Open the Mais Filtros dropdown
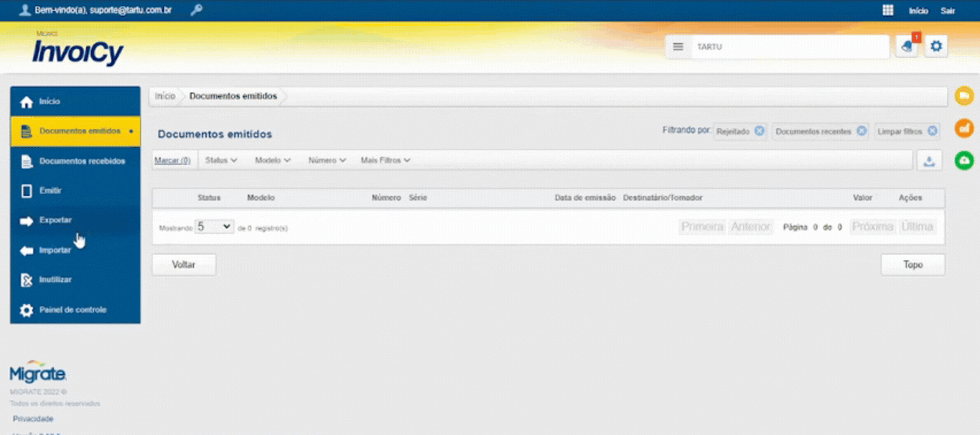 tap(385, 161)
